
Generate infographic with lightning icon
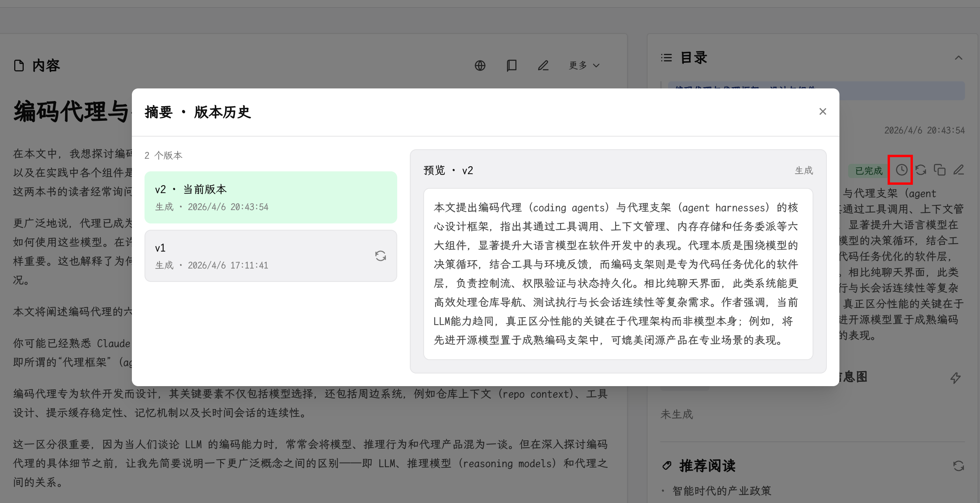[955, 378]
